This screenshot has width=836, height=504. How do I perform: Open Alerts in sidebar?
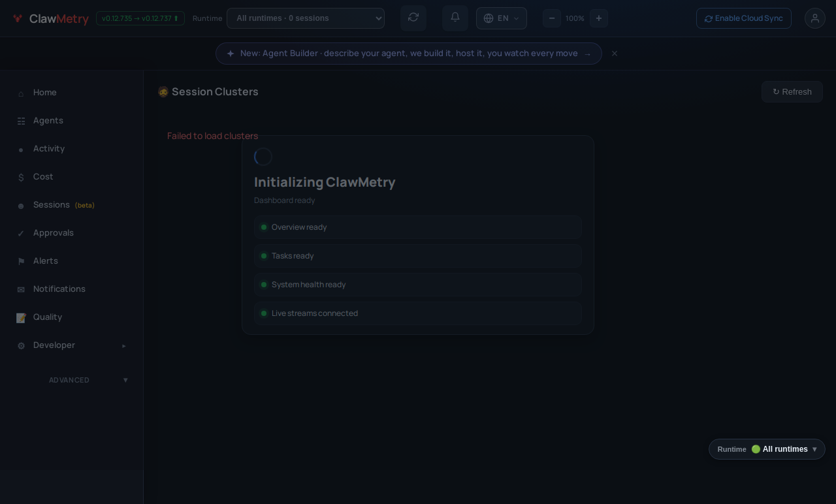coord(72,261)
